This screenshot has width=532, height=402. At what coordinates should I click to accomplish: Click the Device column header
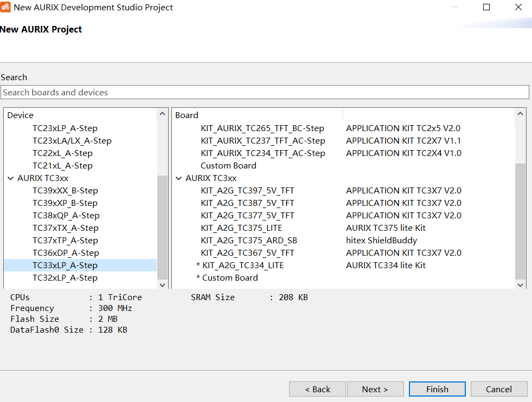pyautogui.click(x=21, y=115)
